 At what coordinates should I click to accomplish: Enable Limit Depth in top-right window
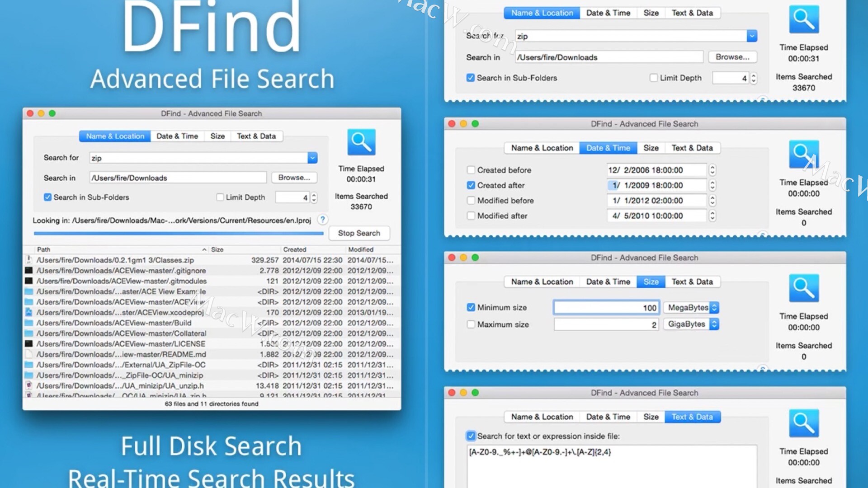(654, 78)
